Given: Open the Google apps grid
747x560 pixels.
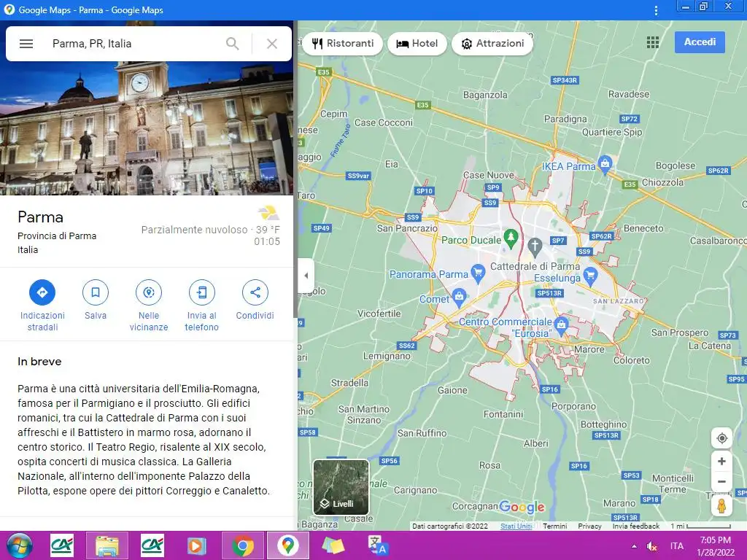Looking at the screenshot, I should [653, 42].
